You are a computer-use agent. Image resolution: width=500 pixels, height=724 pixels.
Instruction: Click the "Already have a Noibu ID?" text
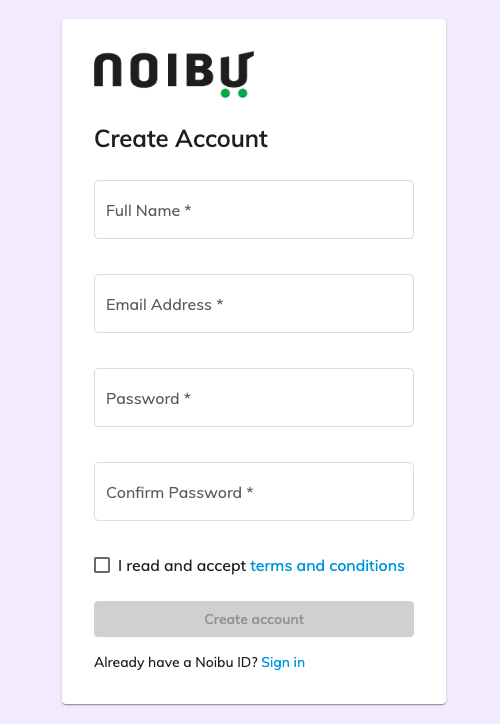[x=176, y=662]
